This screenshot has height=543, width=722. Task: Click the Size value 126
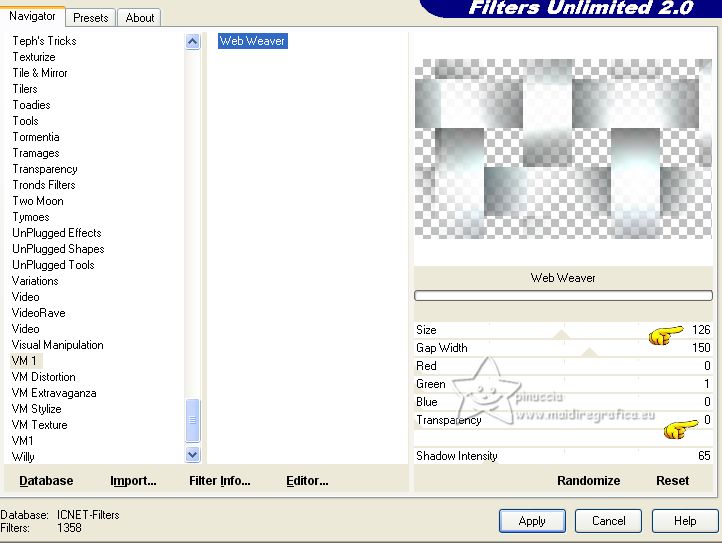(x=701, y=330)
